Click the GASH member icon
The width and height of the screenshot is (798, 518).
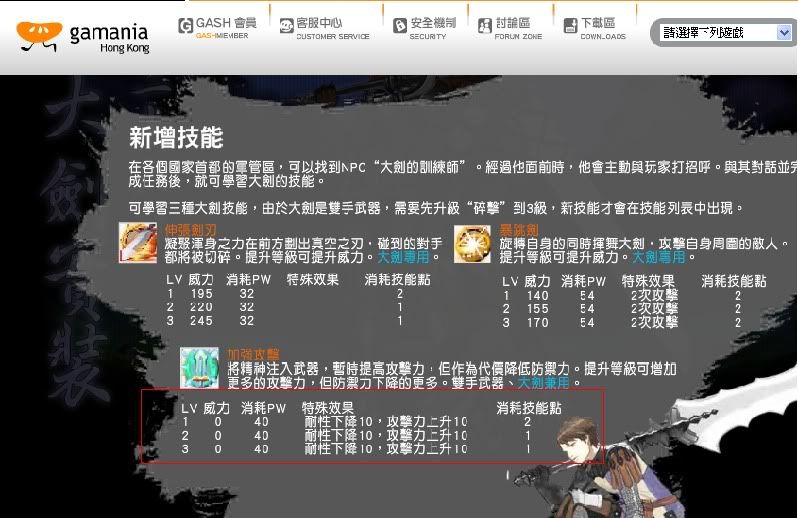pyautogui.click(x=185, y=26)
